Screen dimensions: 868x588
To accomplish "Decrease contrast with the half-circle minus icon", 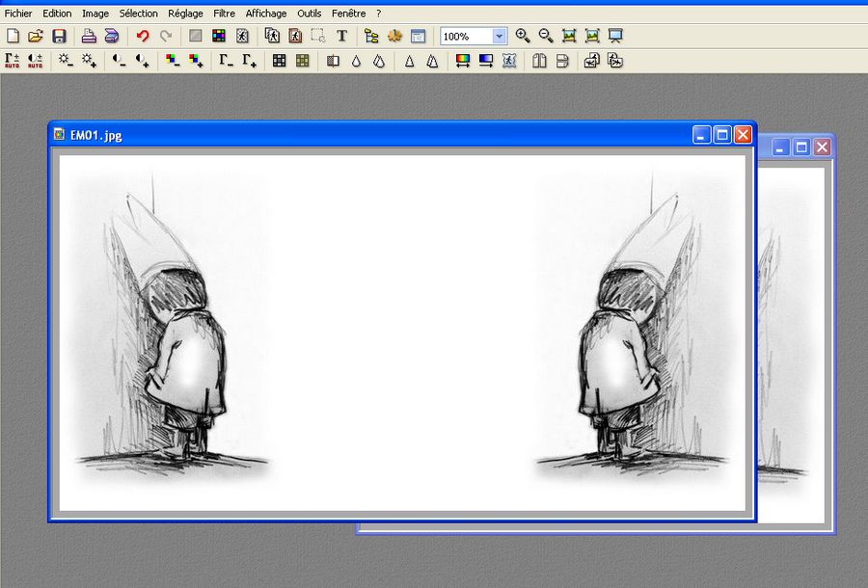I will click(119, 60).
